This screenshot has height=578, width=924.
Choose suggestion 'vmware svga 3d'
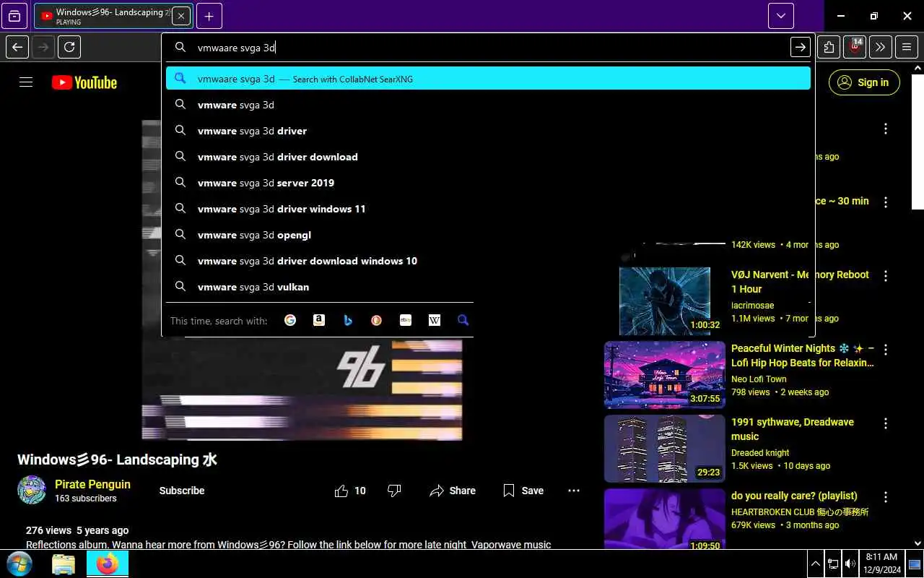(x=488, y=105)
